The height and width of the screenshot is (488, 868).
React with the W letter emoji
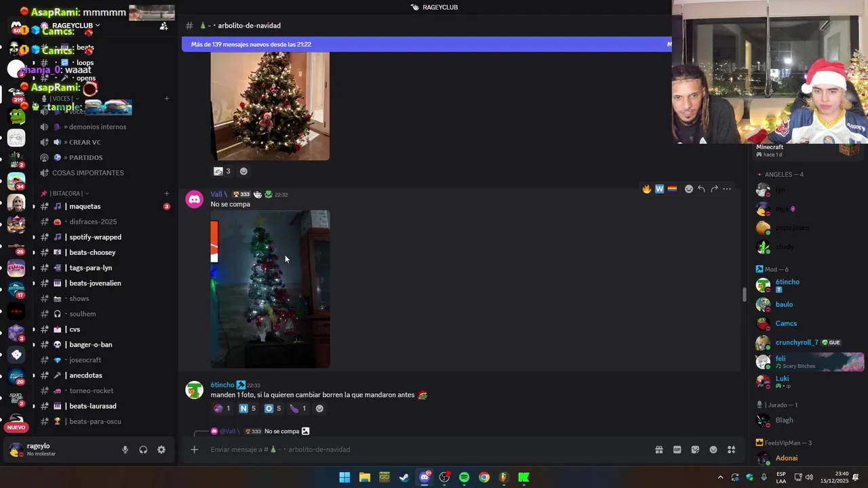point(659,189)
